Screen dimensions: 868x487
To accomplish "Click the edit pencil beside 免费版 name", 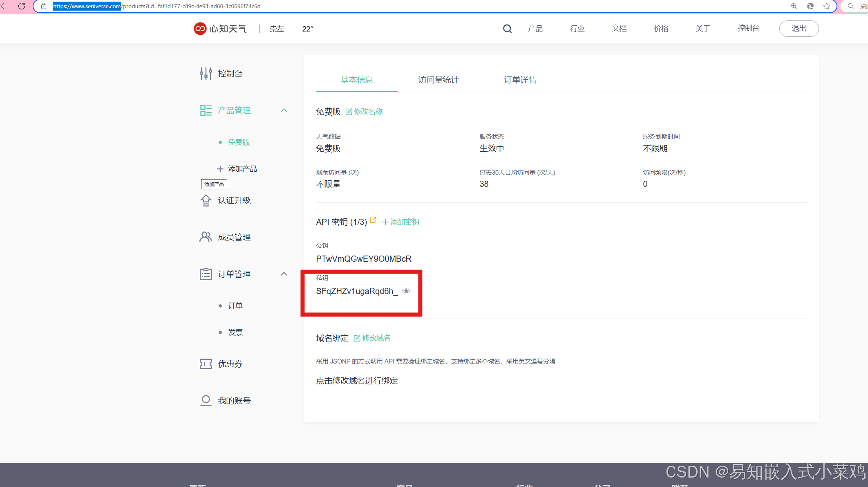I will [349, 111].
